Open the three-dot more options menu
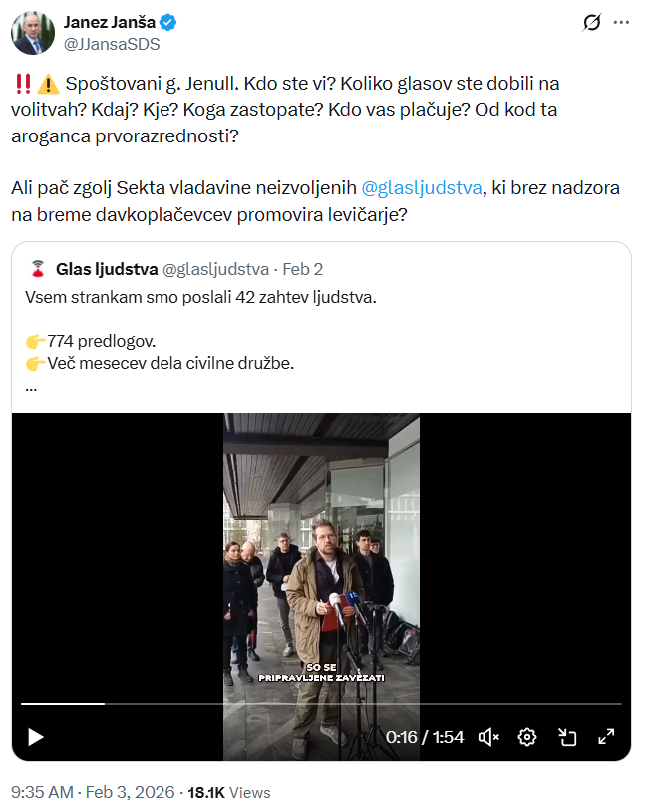Screen dimensions: 647x812 point(621,22)
